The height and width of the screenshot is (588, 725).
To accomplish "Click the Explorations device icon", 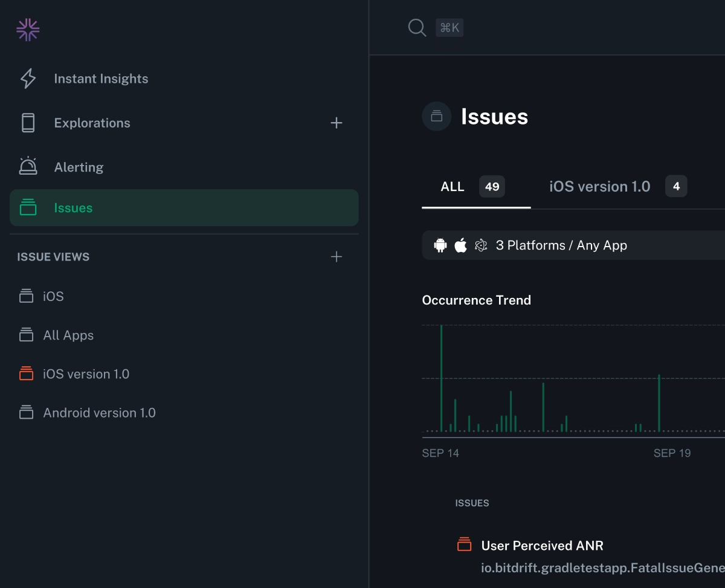I will point(28,122).
